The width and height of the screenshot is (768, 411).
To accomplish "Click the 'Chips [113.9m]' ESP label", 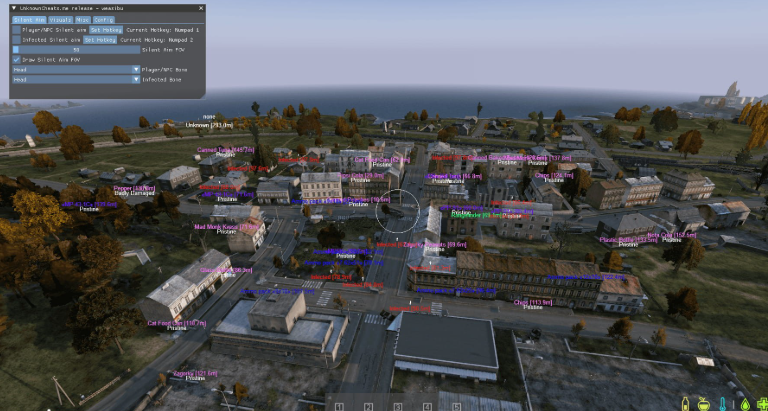I will (533, 302).
